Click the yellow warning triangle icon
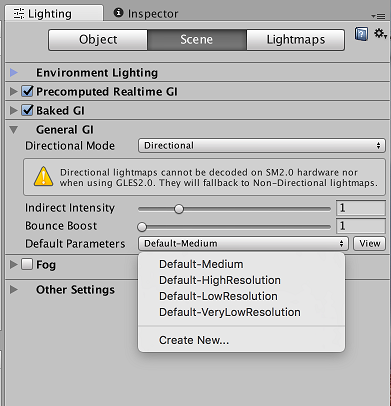 coord(43,177)
